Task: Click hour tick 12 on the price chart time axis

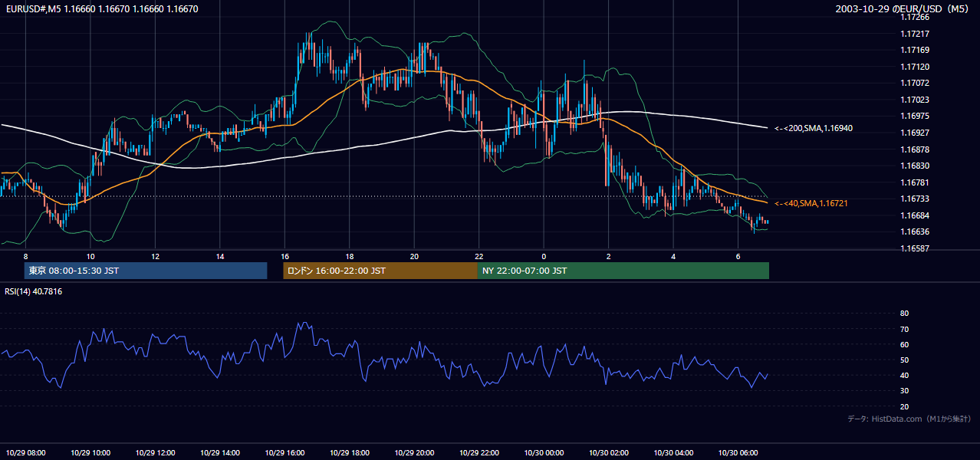Action: coord(155,255)
